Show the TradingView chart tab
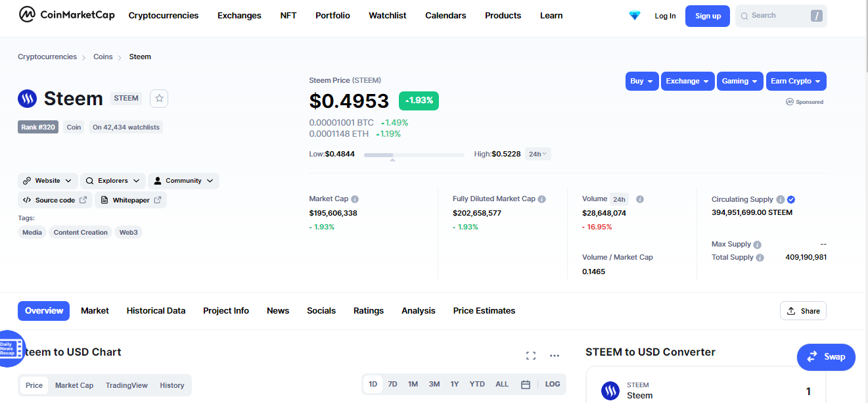Screen dimensions: 868x403 (x=127, y=385)
